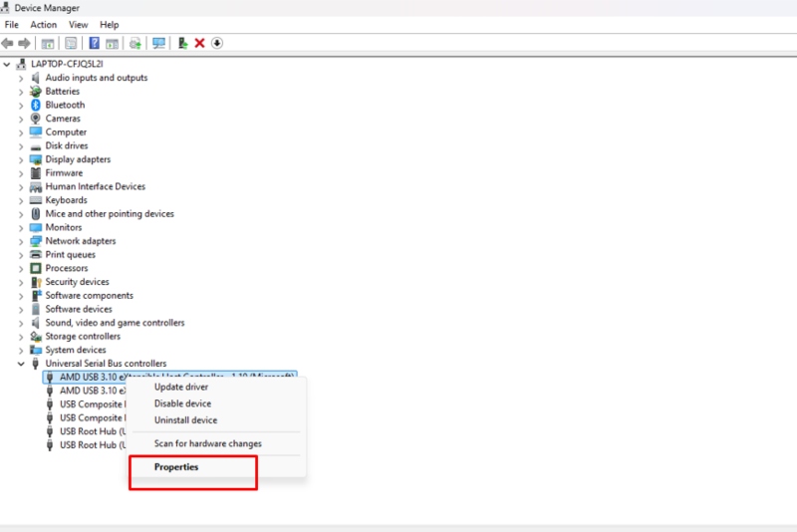Expand the Network adapters category

[21, 241]
